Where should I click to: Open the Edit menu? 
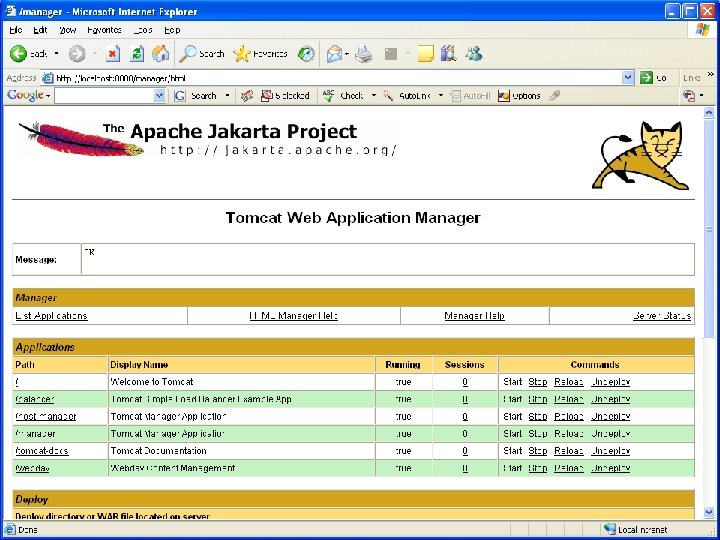40,30
